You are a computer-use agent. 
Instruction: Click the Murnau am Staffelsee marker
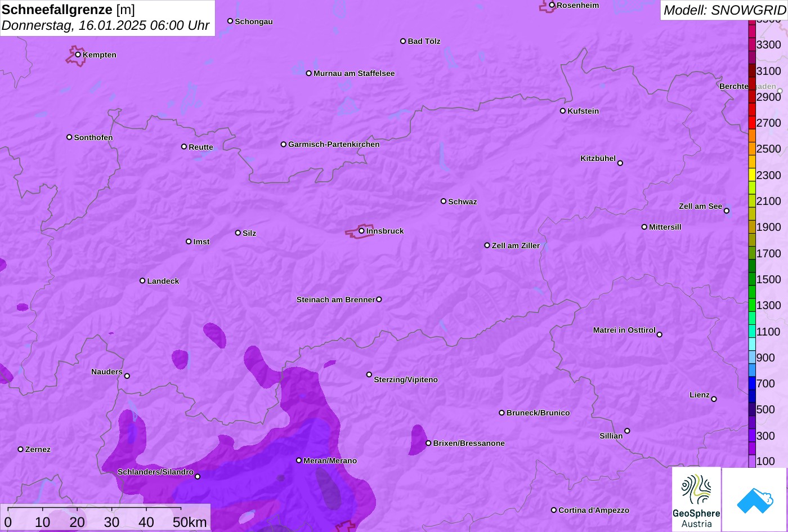(309, 73)
